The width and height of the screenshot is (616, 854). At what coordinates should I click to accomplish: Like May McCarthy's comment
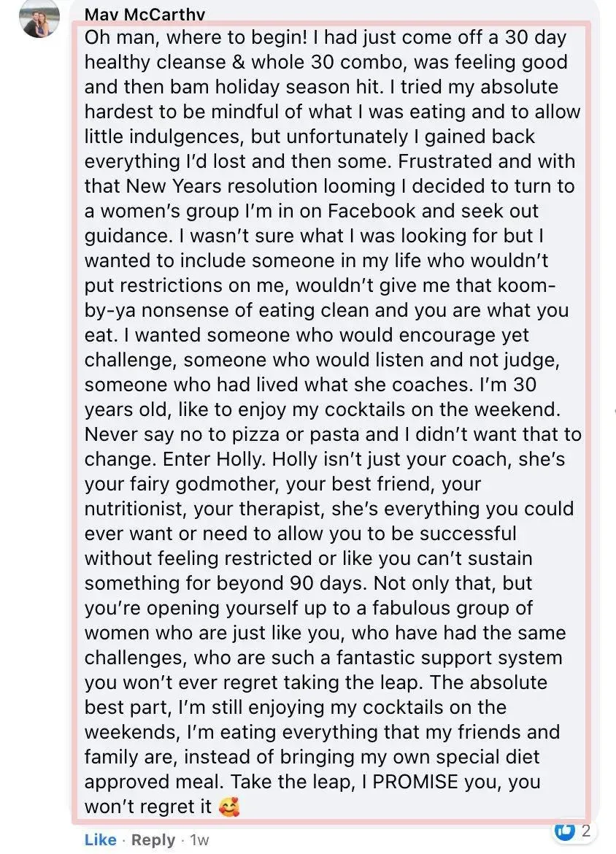coord(100,840)
